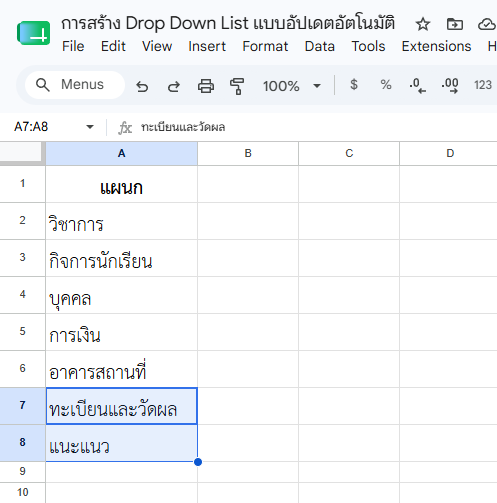The width and height of the screenshot is (497, 503).
Task: Click the document title to rename
Action: 228,23
